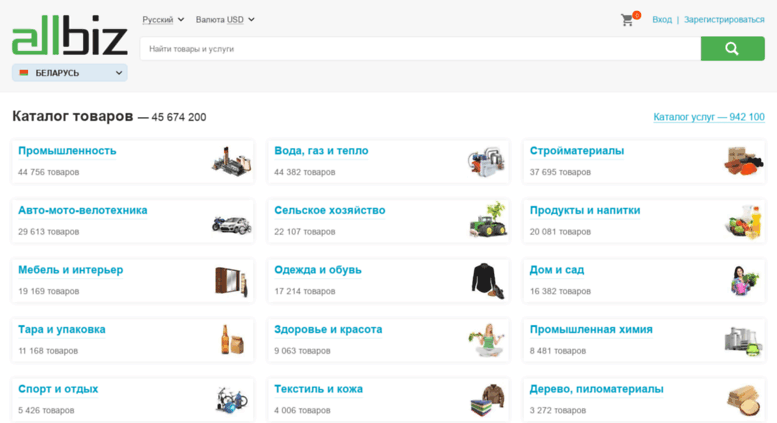Open the Текстиль и кожа category

318,389
